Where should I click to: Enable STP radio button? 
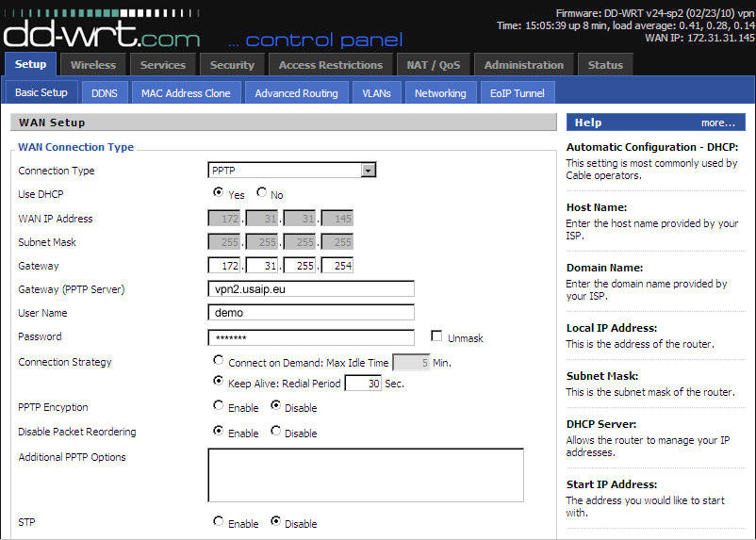click(x=219, y=521)
